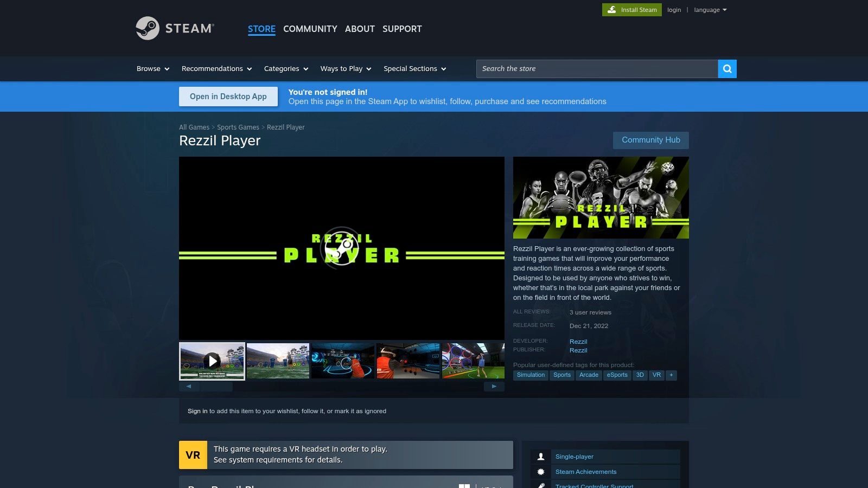Click the Steam logo icon

point(148,28)
